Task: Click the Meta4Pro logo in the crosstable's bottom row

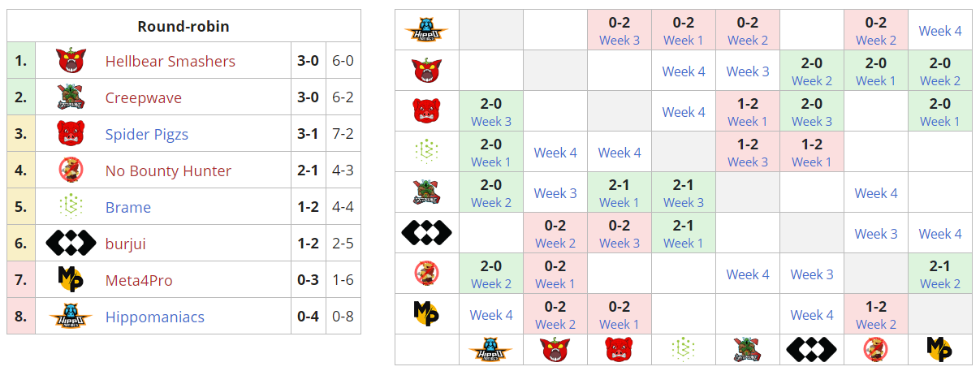Action: click(x=939, y=349)
